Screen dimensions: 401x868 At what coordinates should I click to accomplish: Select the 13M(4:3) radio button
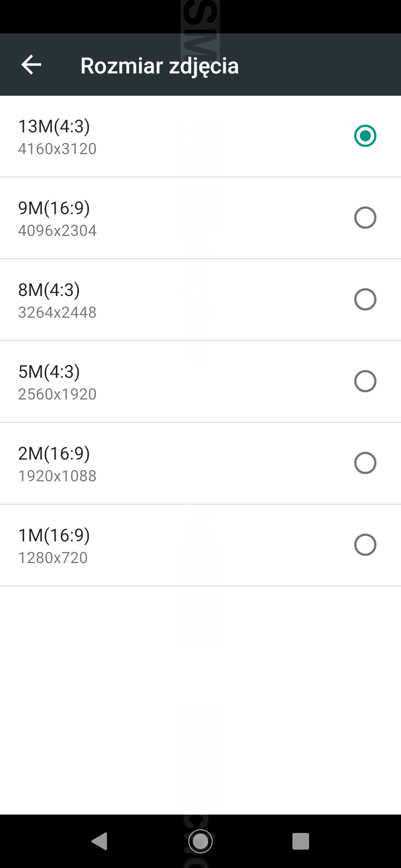pyautogui.click(x=365, y=136)
